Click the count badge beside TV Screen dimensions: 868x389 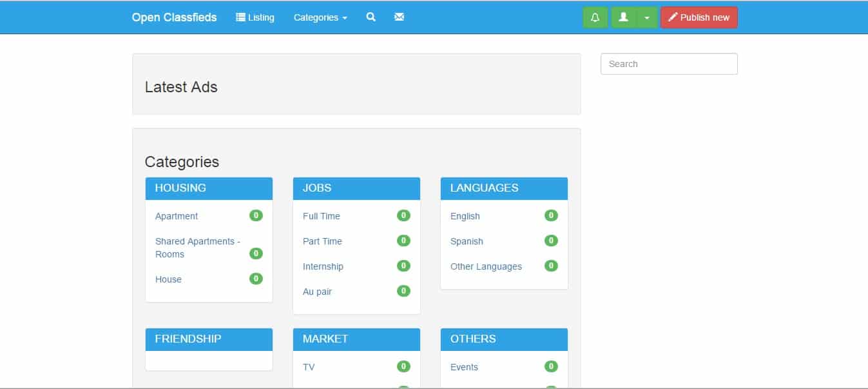coord(403,366)
